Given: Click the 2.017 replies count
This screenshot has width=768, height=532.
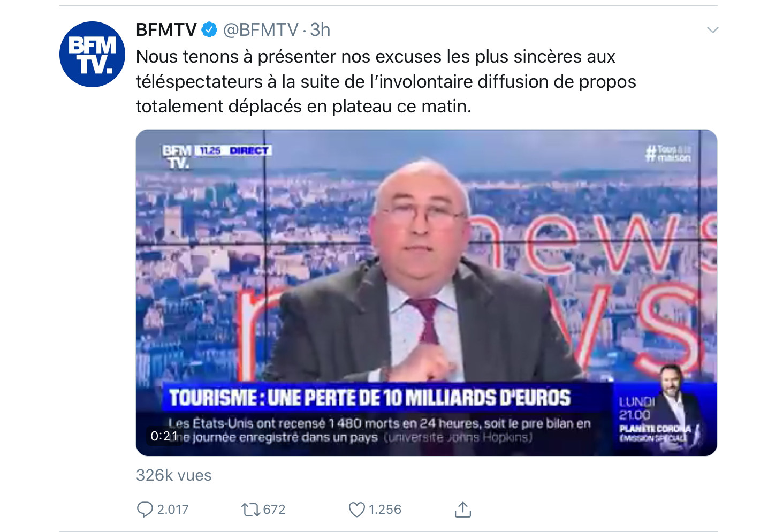Looking at the screenshot, I should click(173, 510).
